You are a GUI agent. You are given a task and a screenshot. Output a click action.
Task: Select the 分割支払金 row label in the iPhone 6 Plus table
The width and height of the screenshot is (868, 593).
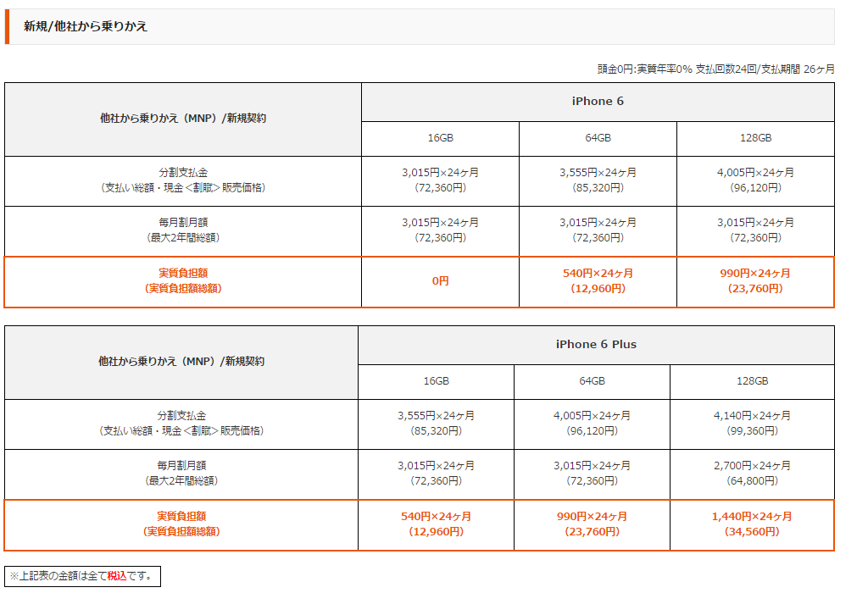point(181,424)
